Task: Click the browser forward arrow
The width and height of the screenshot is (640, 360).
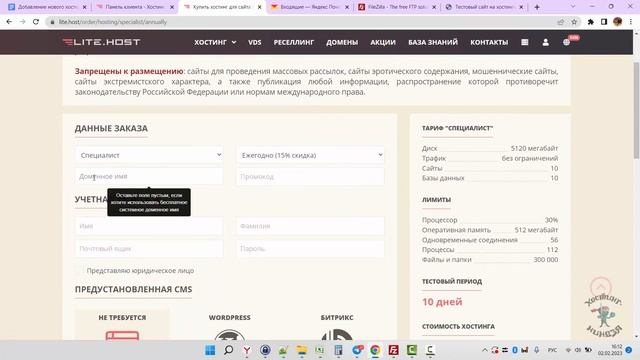Action: [22, 22]
